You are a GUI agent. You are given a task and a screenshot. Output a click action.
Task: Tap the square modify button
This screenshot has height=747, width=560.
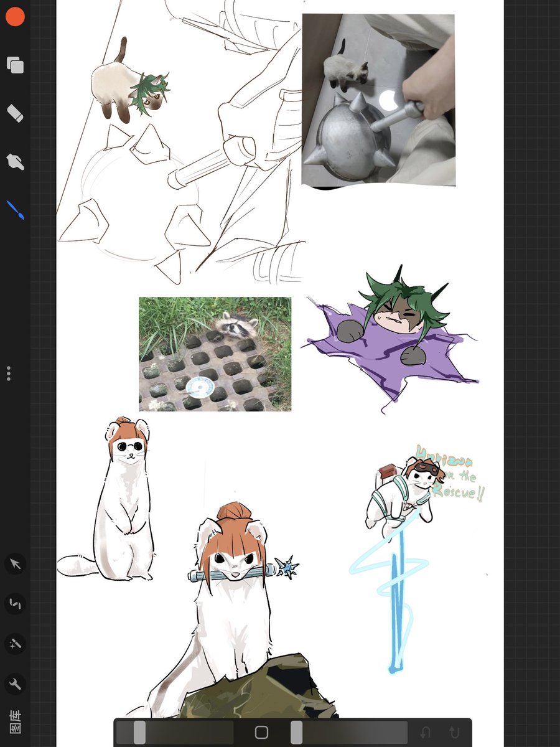click(x=261, y=732)
